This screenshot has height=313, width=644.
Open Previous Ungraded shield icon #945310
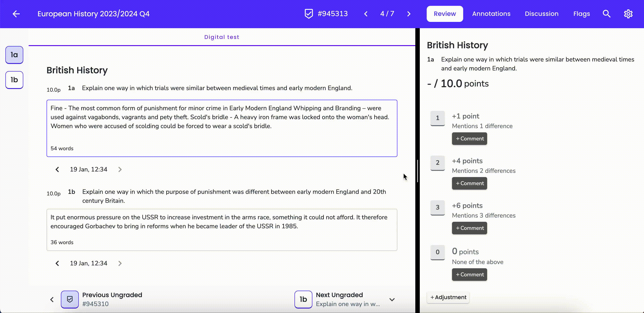[x=70, y=299]
